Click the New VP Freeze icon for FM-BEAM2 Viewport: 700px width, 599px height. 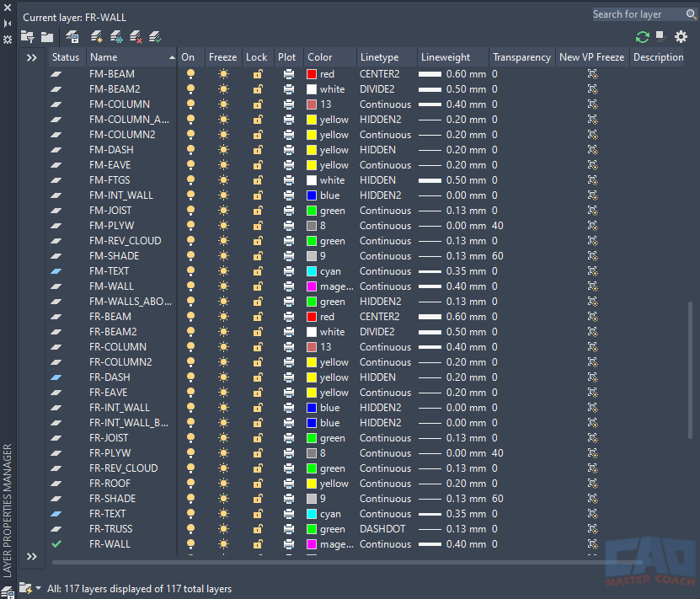point(592,89)
